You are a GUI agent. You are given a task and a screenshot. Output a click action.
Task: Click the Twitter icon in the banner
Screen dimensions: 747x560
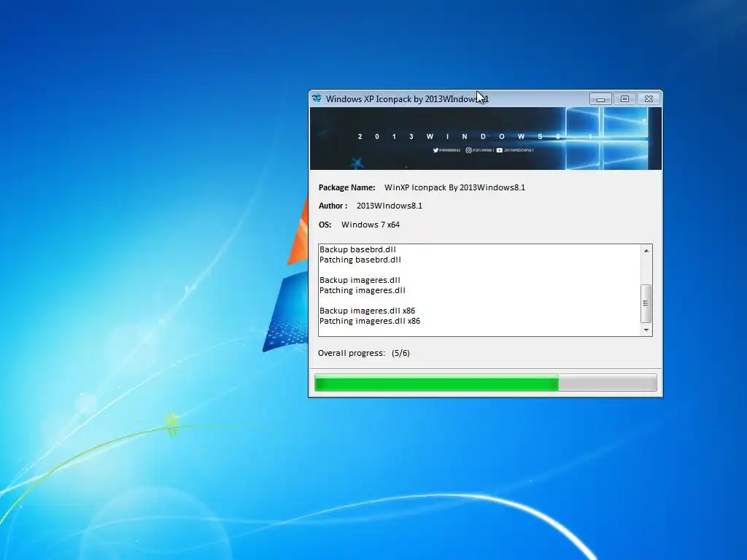click(436, 150)
